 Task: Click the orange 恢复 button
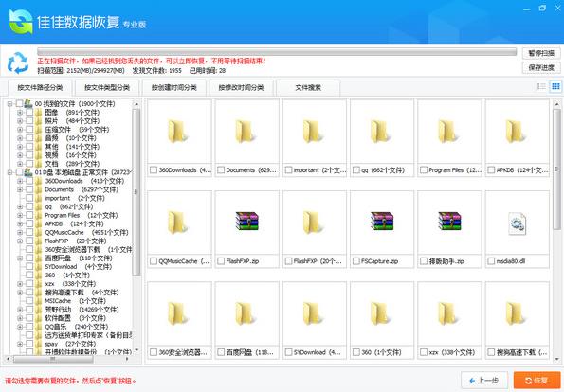537,381
